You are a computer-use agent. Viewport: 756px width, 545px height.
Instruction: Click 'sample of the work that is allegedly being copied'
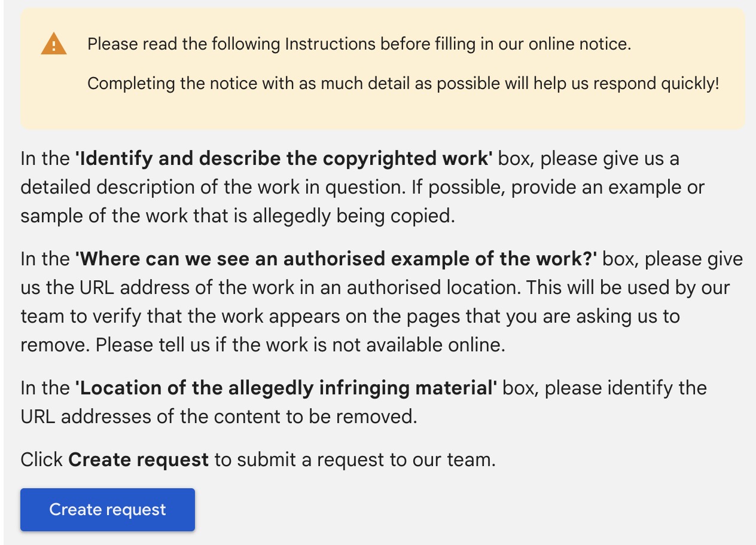pos(237,216)
